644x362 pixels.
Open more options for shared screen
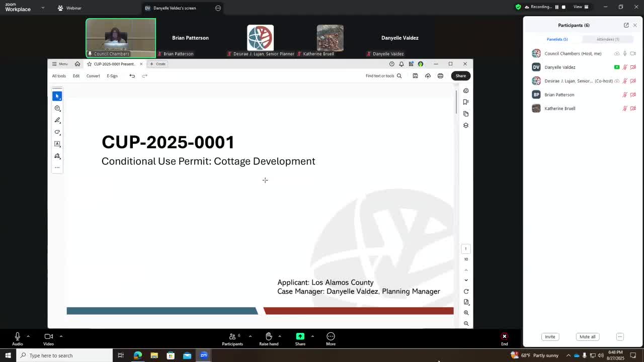coord(218,8)
